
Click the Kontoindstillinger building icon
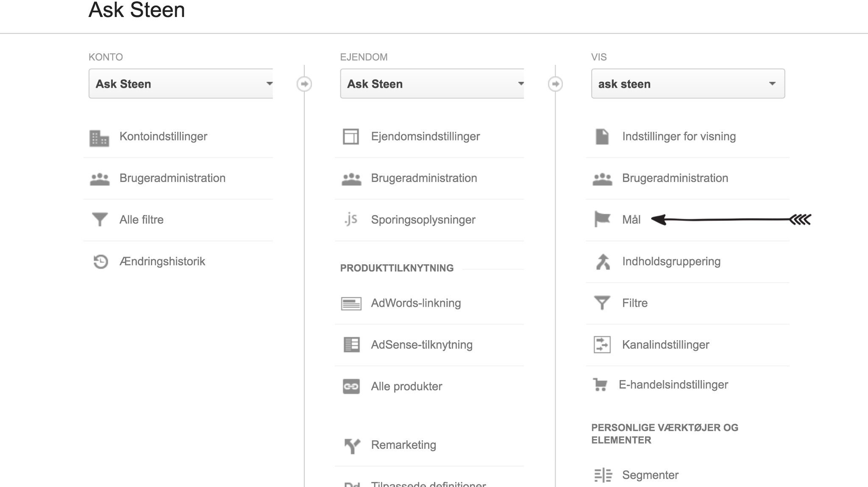(x=99, y=138)
